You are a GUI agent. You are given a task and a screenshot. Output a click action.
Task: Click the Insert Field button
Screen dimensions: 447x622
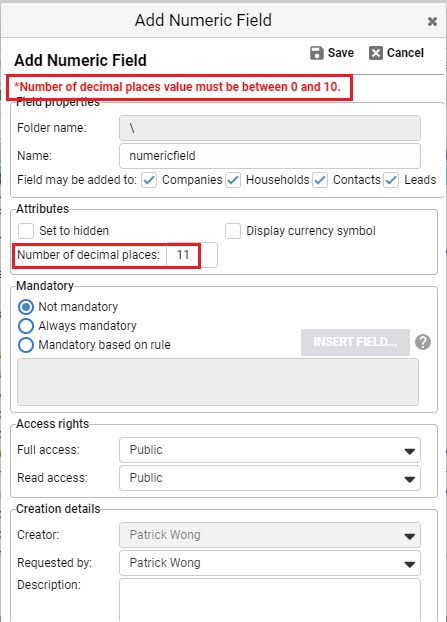point(355,342)
